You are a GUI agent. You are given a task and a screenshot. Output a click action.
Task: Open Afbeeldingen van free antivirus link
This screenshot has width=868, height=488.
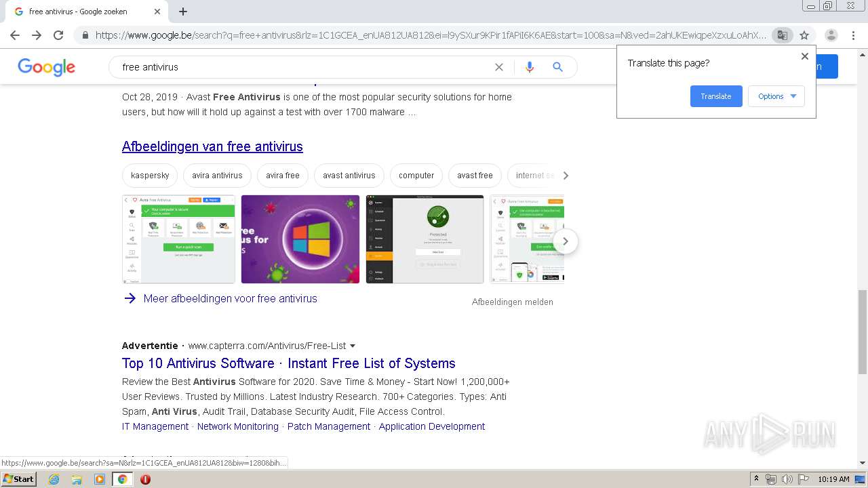tap(212, 146)
